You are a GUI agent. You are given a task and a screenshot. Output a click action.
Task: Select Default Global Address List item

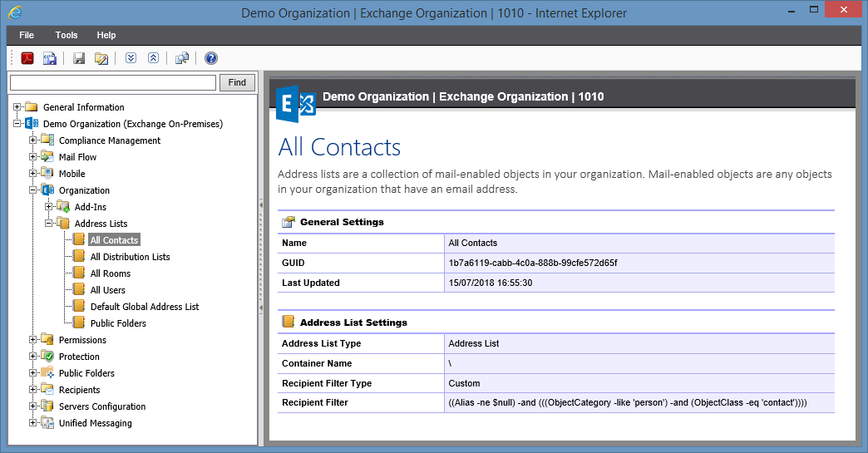tap(145, 307)
